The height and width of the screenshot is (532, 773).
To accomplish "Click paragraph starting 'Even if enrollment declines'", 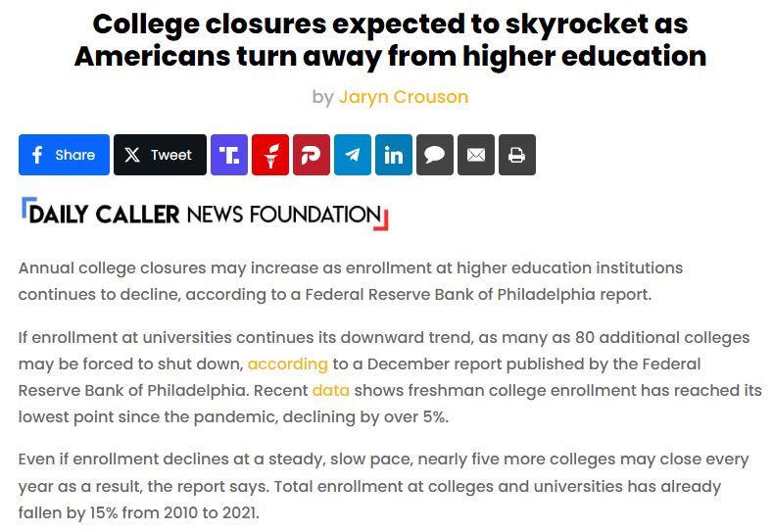I will 383,486.
